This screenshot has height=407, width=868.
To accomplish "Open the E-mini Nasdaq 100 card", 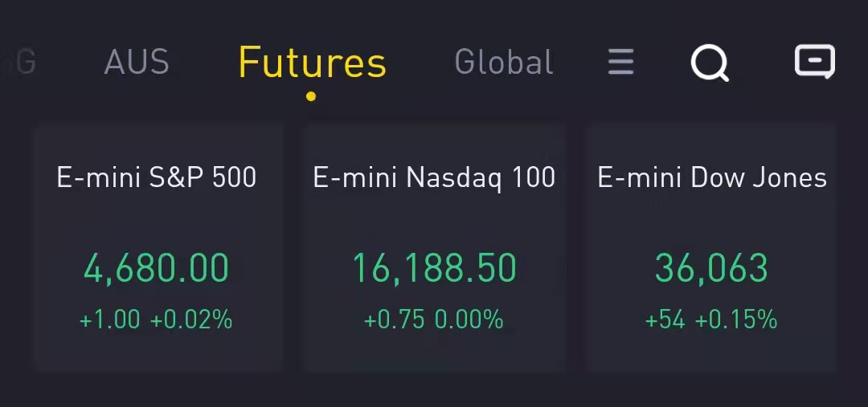I will point(434,247).
